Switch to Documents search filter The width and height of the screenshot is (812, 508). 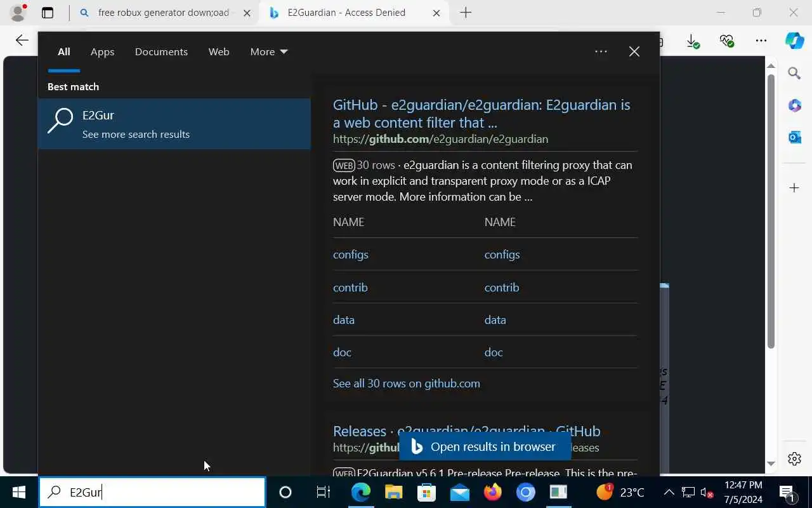[x=161, y=52]
